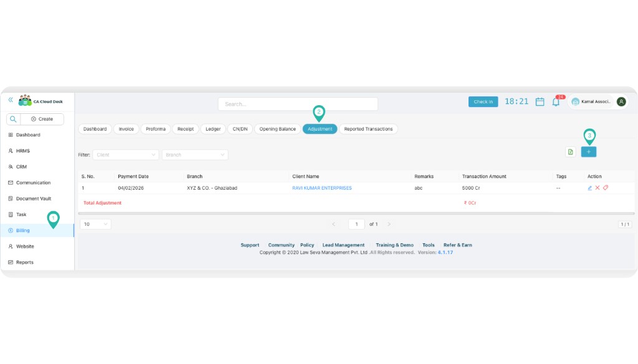Add a new adjustment with the plus button

click(x=588, y=151)
